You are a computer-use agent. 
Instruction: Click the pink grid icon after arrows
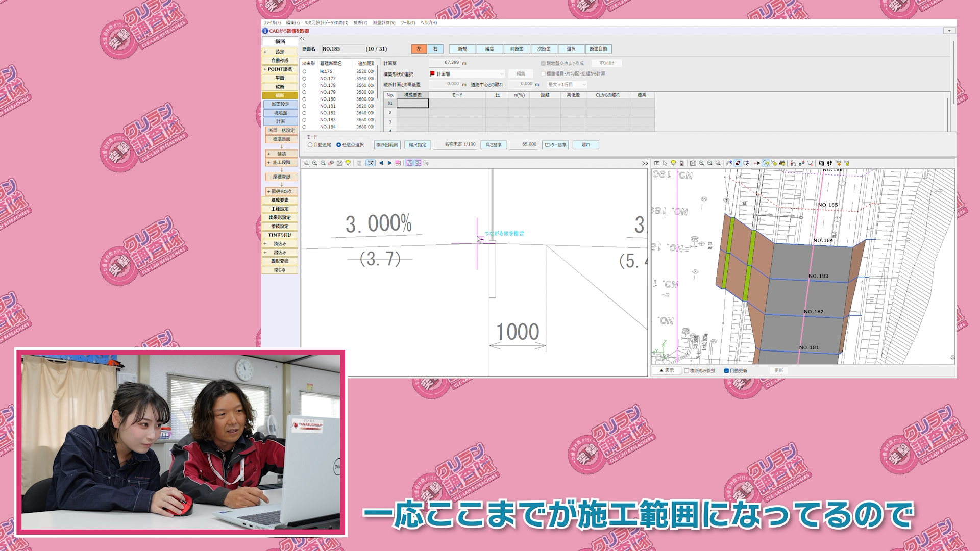point(398,163)
